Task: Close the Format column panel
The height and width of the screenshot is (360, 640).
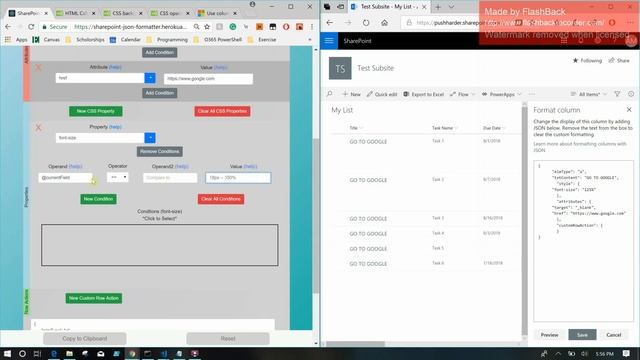Action: [x=629, y=109]
